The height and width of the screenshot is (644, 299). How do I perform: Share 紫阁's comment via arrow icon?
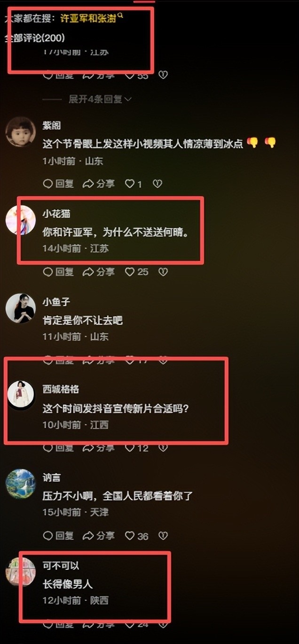click(x=98, y=184)
